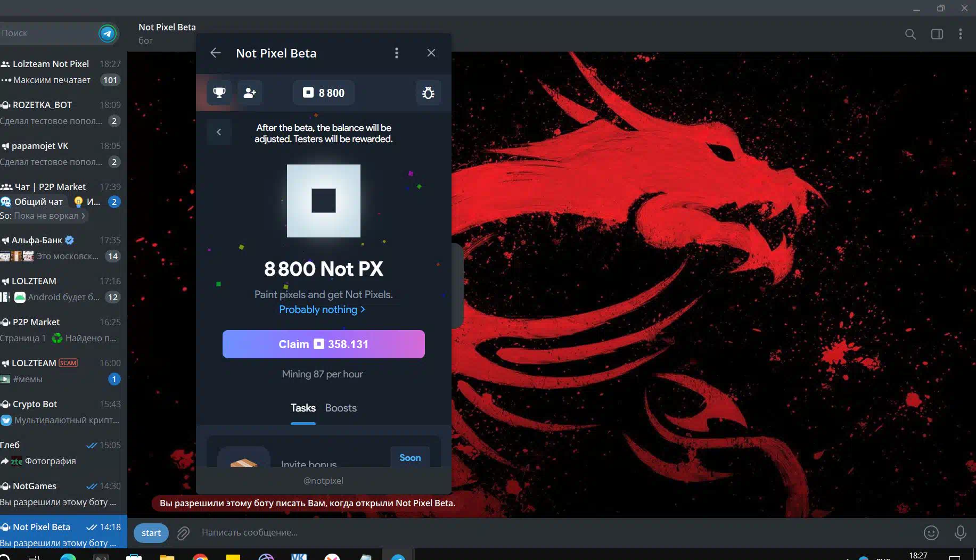Open the invite friends icon

(x=250, y=93)
